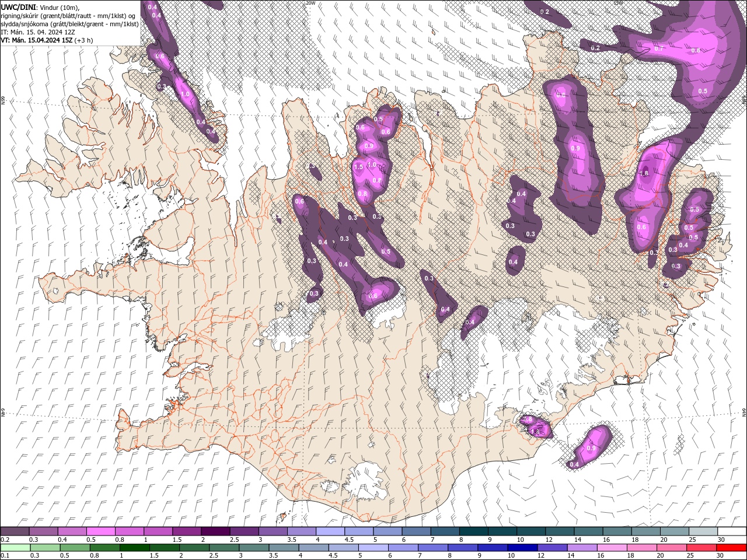The width and height of the screenshot is (747, 560).
Task: Choose the rain-scale swatch for 0.8–1 mm
Action: point(105,548)
